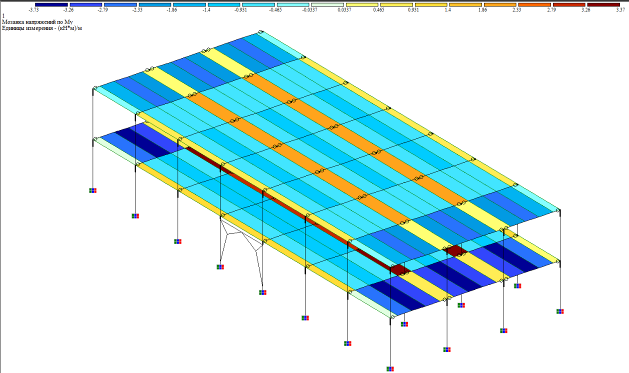This screenshot has height=373, width=629.
Task: Click the load case number '1' label
Action: pos(3,16)
